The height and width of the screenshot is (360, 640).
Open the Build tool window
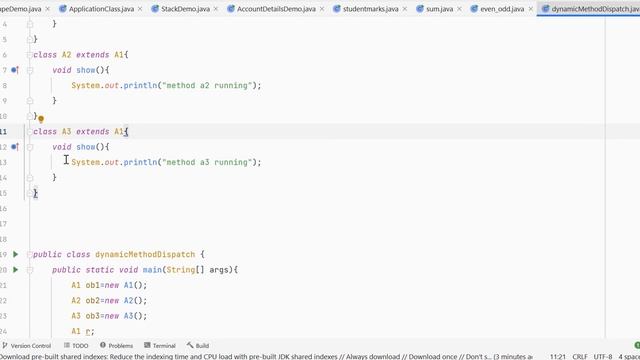(x=198, y=346)
